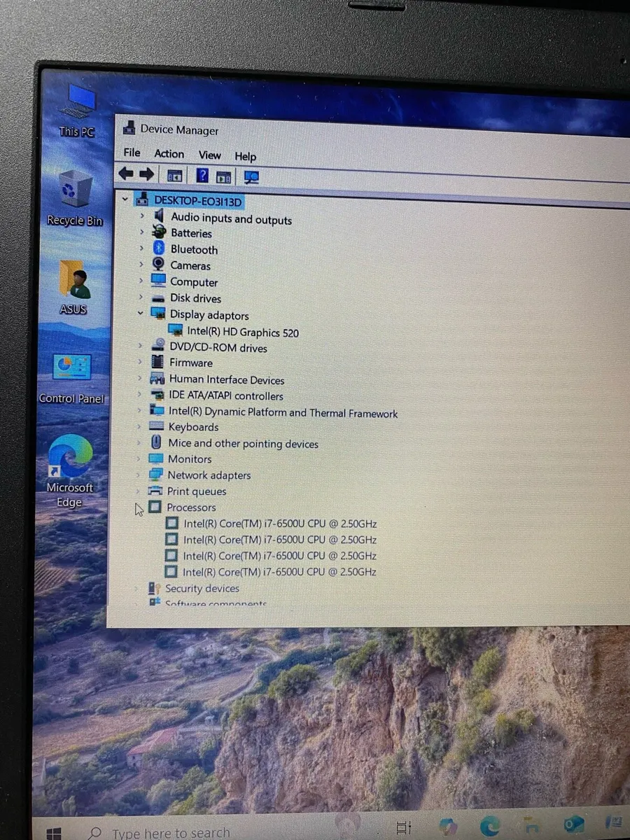Viewport: 630px width, 840px height.
Task: Expand the Monitors category chevron
Action: click(139, 458)
